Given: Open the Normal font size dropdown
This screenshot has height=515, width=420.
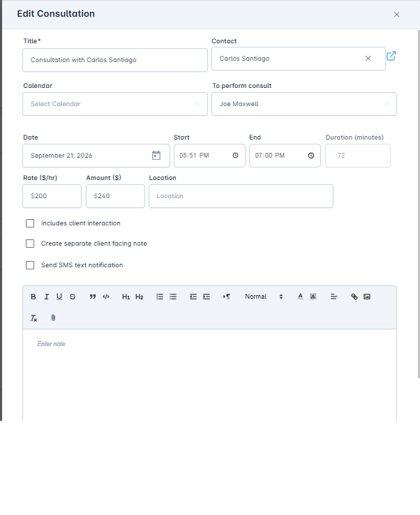Looking at the screenshot, I should pyautogui.click(x=264, y=297).
